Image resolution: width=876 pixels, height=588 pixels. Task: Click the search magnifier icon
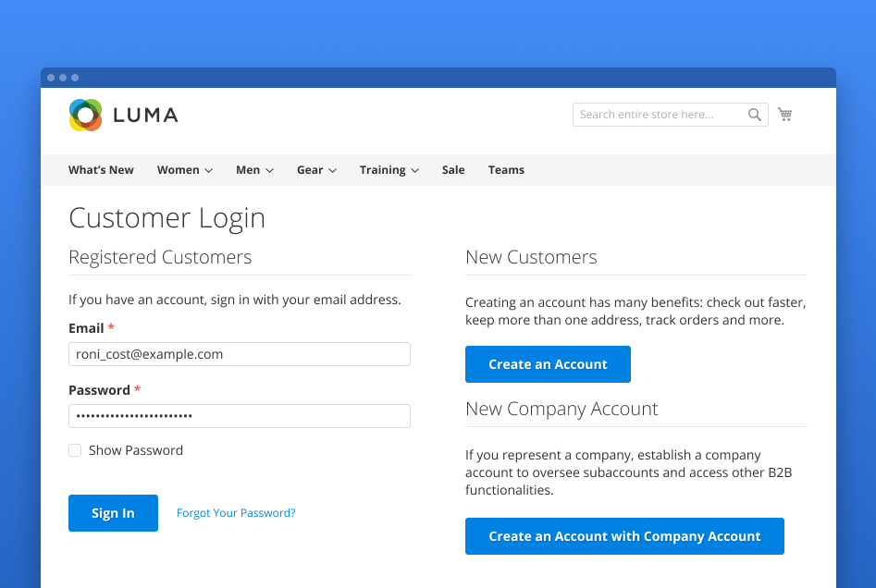click(x=754, y=115)
